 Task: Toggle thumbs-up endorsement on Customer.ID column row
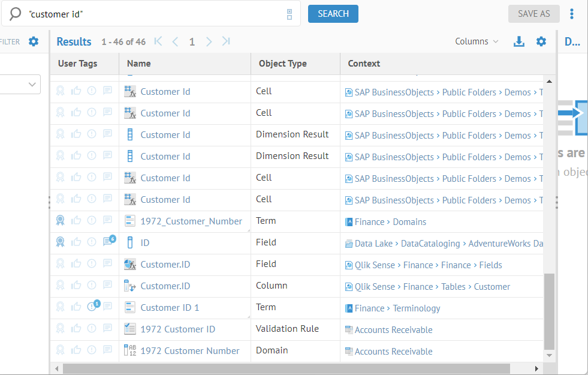[76, 286]
